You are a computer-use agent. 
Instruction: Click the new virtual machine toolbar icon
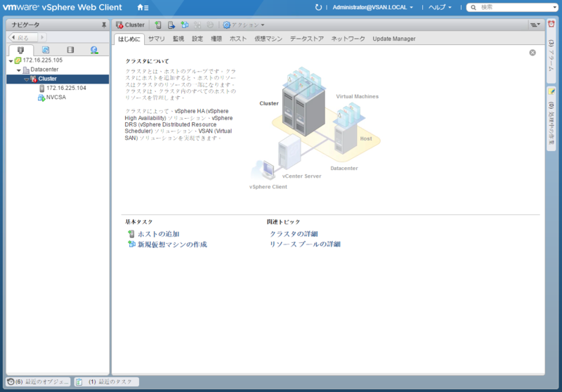coord(185,25)
